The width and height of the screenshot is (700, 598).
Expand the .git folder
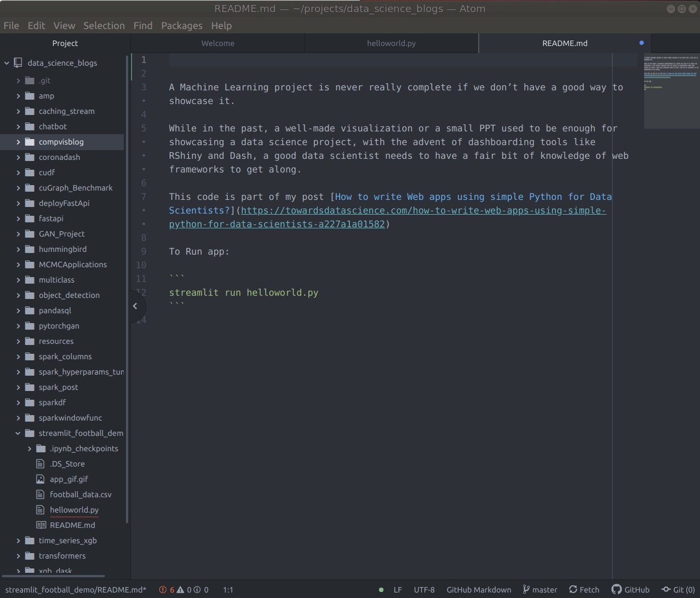tap(18, 81)
